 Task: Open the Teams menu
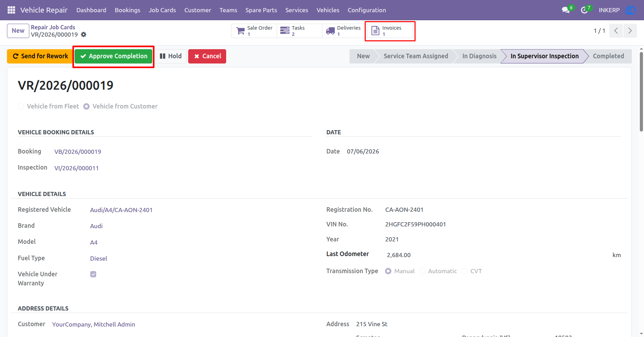[228, 10]
